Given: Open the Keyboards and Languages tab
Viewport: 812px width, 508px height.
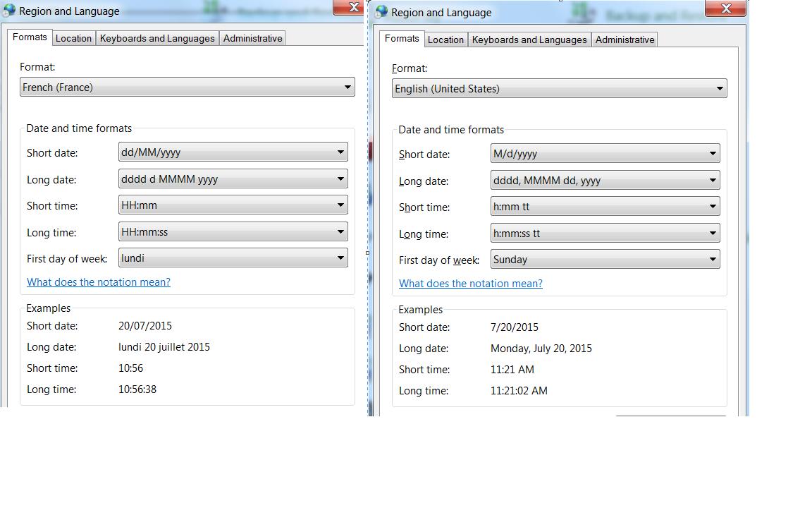Looking at the screenshot, I should [157, 38].
